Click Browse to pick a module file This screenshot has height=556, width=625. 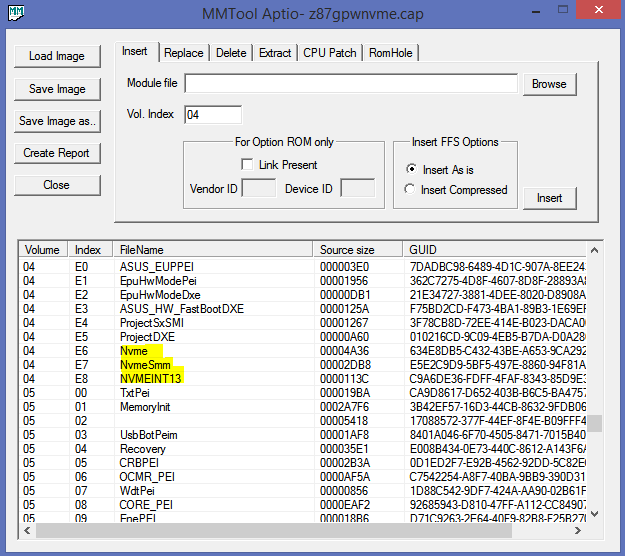(549, 84)
